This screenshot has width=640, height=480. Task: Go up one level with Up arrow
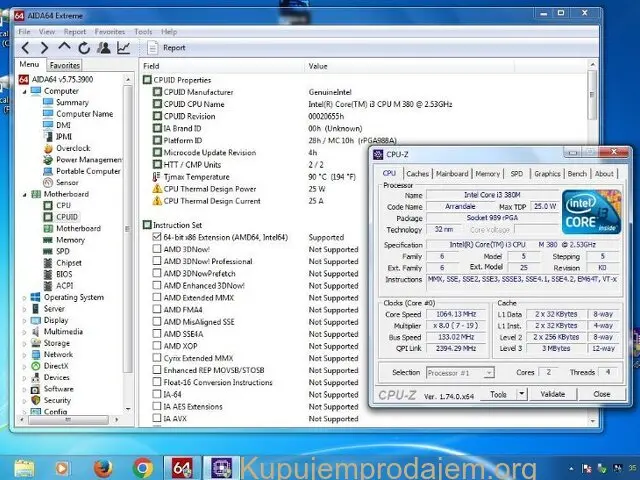point(65,47)
